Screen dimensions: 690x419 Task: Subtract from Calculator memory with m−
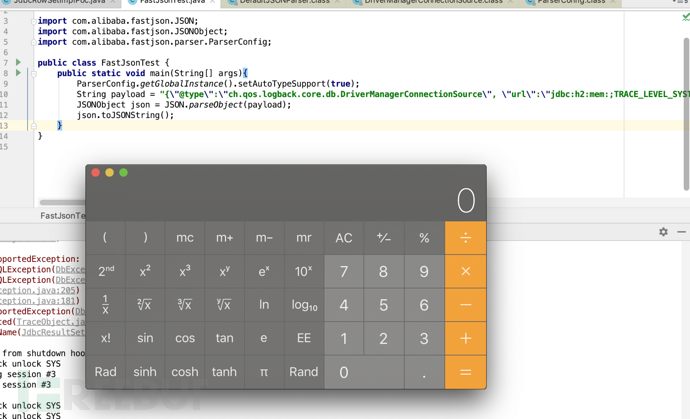(x=264, y=238)
